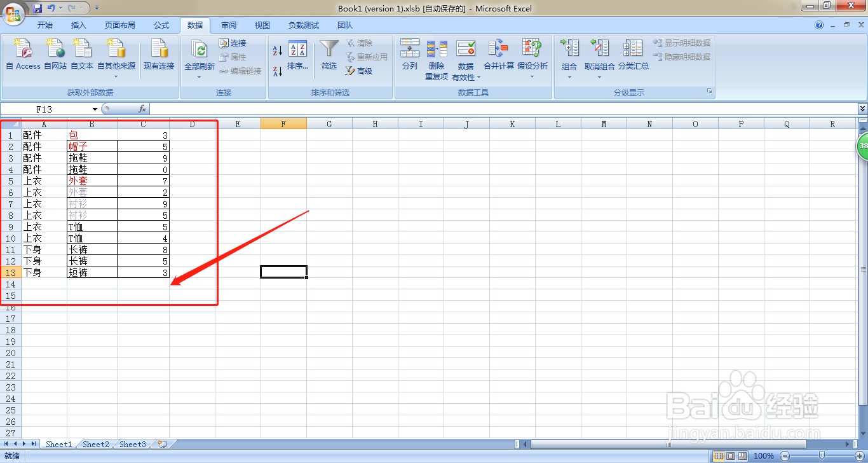Click the Connections (连接) button
The image size is (868, 463).
coord(233,43)
